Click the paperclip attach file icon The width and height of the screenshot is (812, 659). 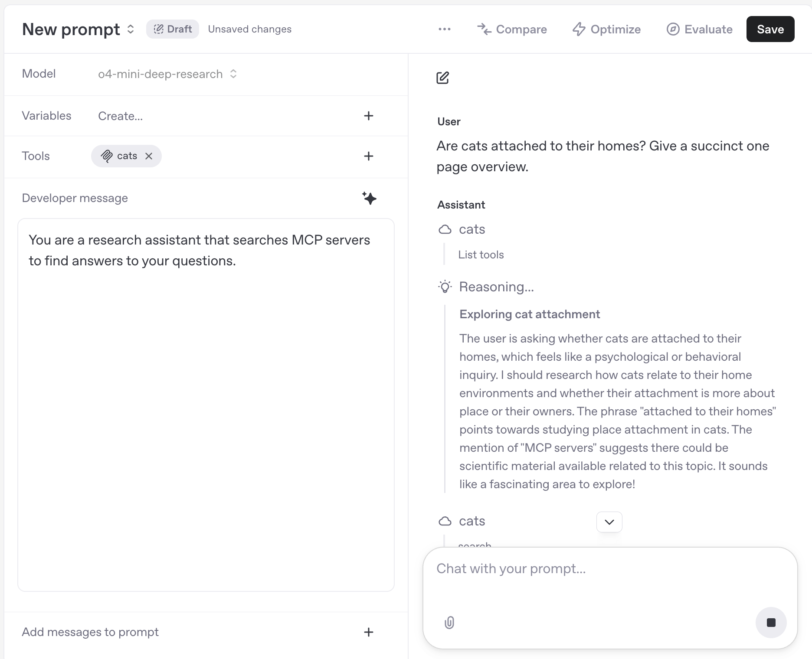(449, 623)
